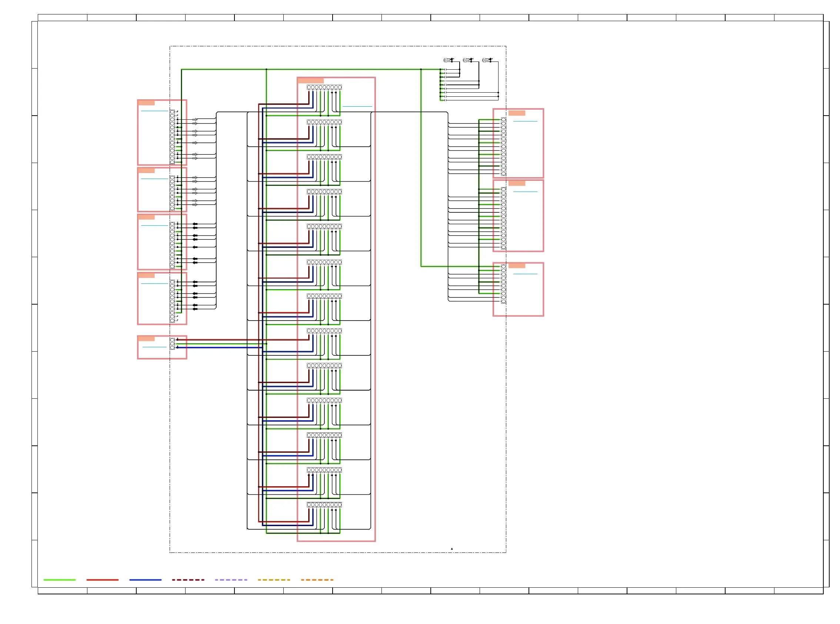Click the small four-pin connector in bottom-left box

click(x=172, y=343)
